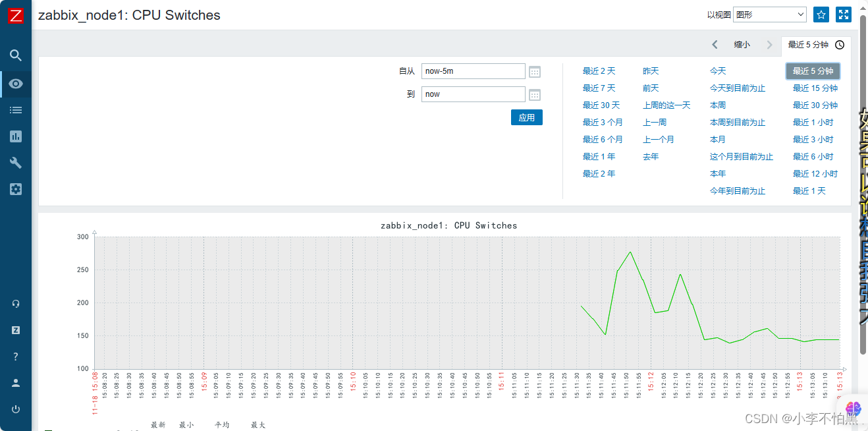
Task: Click the Sign out power icon
Action: (16, 409)
